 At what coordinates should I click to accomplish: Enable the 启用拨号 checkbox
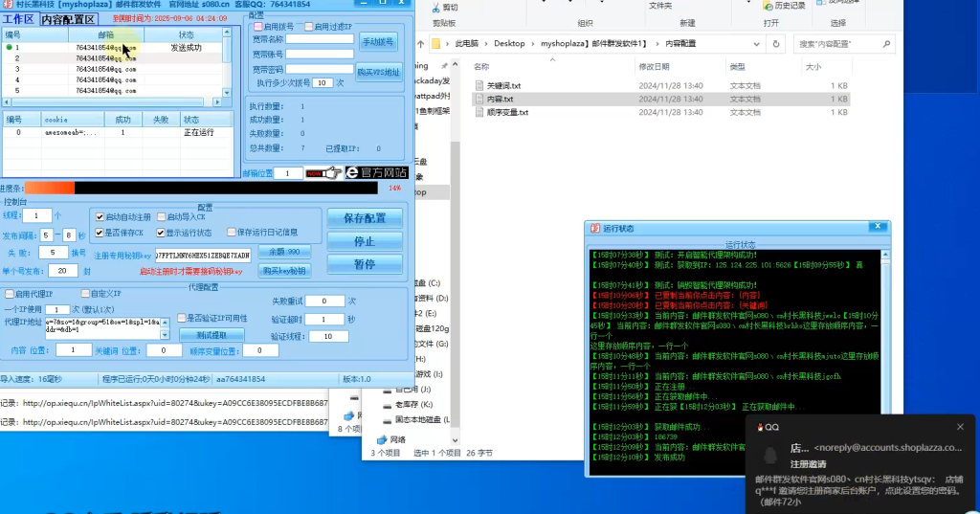[258, 27]
